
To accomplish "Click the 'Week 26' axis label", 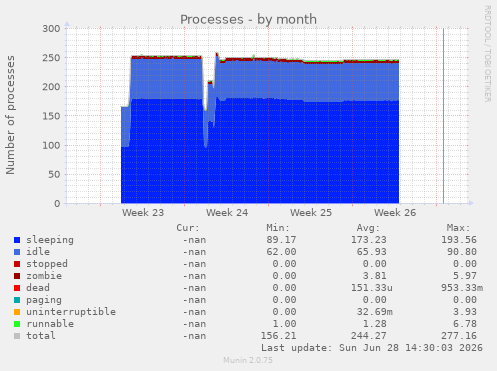I will 395,213.
